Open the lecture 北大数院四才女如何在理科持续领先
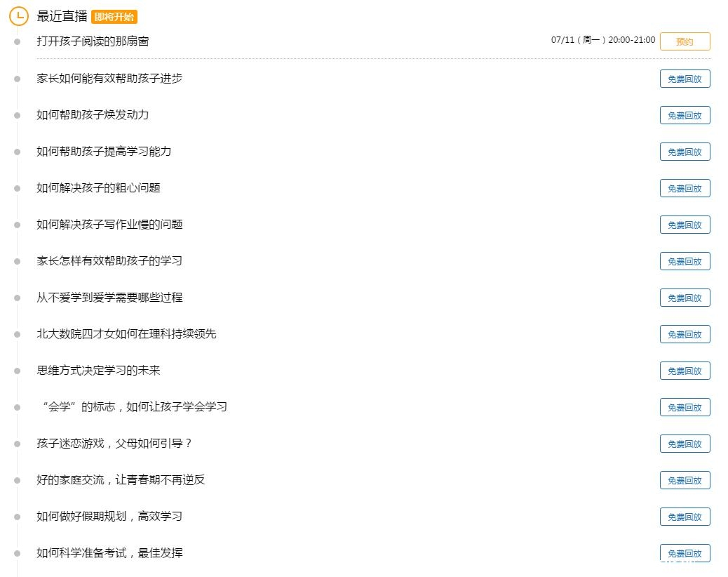 (125, 334)
